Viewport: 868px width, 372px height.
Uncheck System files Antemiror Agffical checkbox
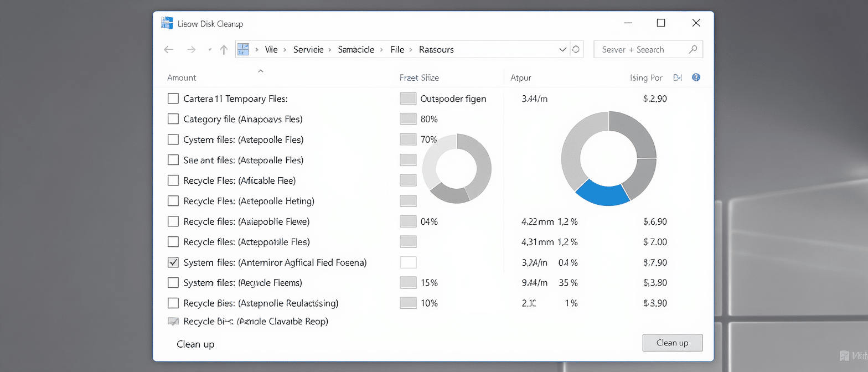(173, 262)
